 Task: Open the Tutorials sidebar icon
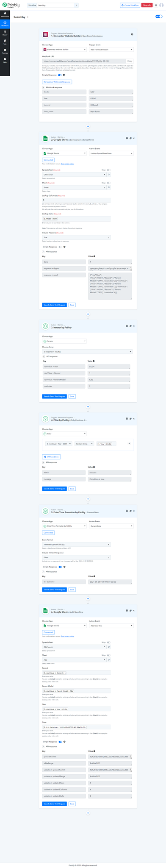(5, 51)
